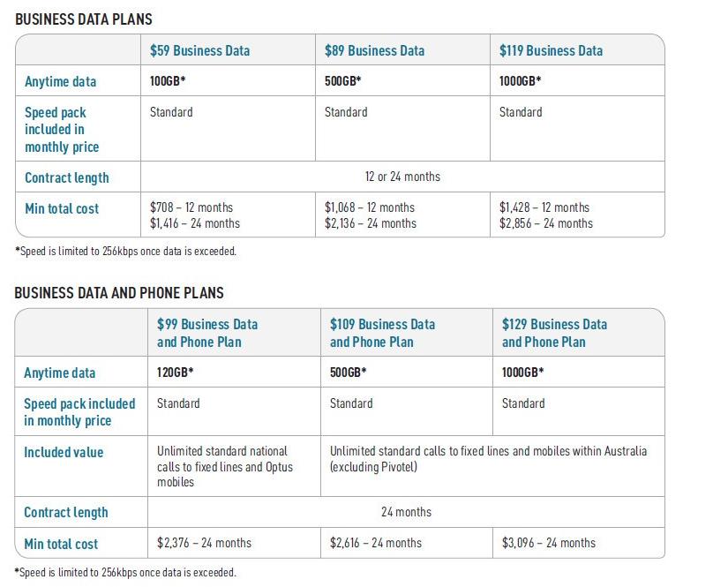The height and width of the screenshot is (587, 728).
Task: Click the $2,856 – 24 months total cost
Action: click(546, 223)
